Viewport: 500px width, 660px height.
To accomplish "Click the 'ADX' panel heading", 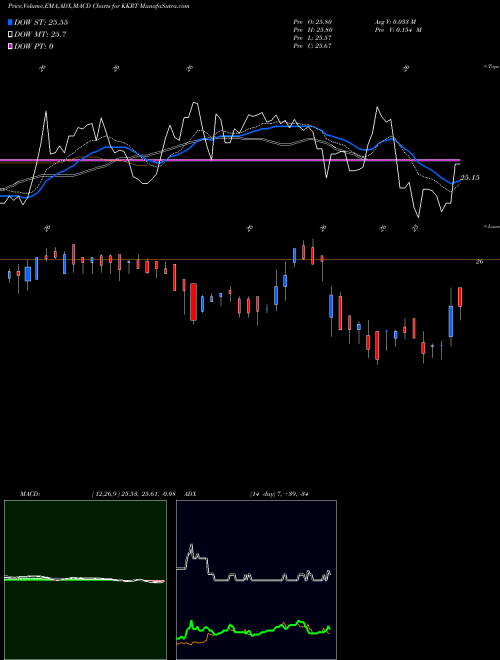I will pyautogui.click(x=190, y=494).
